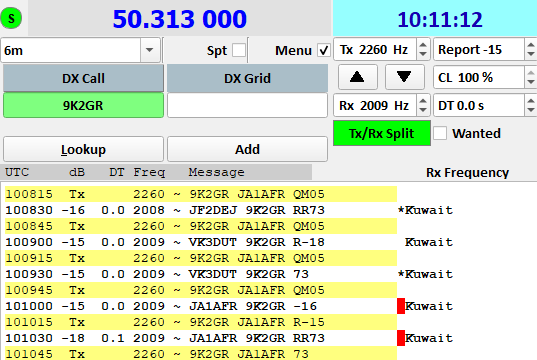Screen dimensions: 537x360
Task: Click the DX Call field containing 9K2GR
Action: click(83, 105)
